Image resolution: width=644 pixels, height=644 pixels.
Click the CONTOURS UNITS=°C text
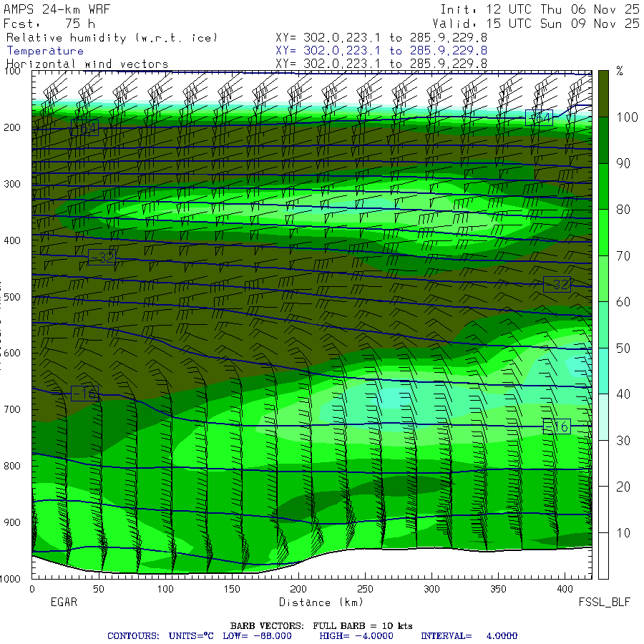[x=160, y=636]
